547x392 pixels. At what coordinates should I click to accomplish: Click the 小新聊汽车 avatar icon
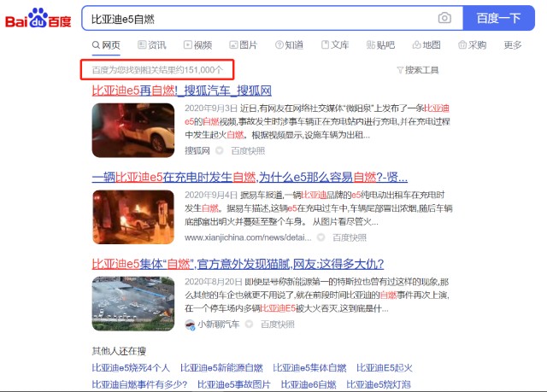[x=190, y=325]
